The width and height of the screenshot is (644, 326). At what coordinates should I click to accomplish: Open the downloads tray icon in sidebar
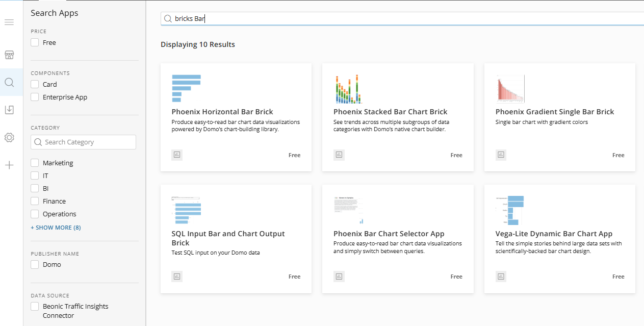point(9,110)
